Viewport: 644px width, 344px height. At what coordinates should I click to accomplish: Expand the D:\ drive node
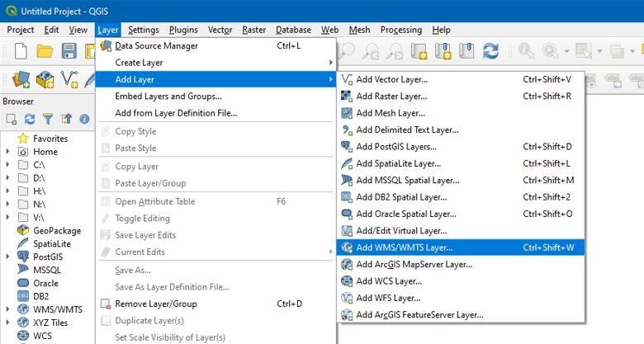[x=7, y=177]
